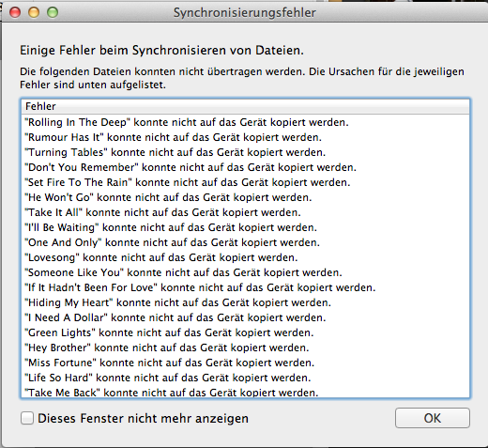Screen dimensions: 488x448
Task: Select the "Turning Tables" error entry
Action: (x=245, y=152)
